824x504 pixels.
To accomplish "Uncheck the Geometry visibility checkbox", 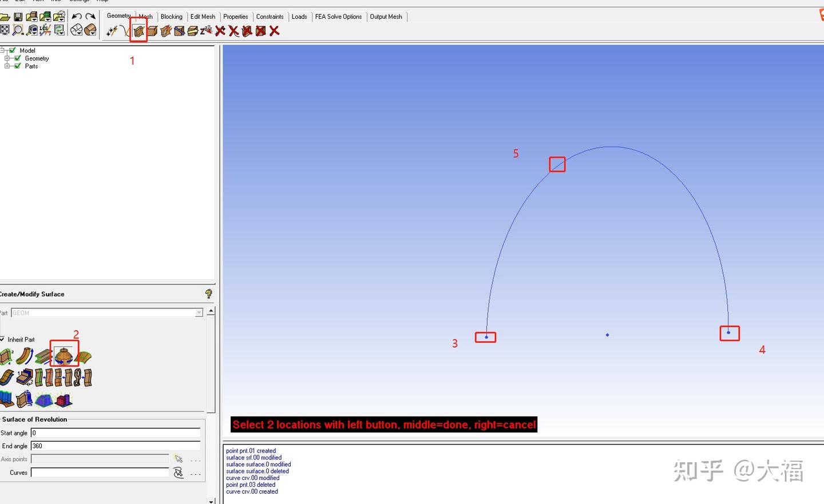I will tap(18, 58).
